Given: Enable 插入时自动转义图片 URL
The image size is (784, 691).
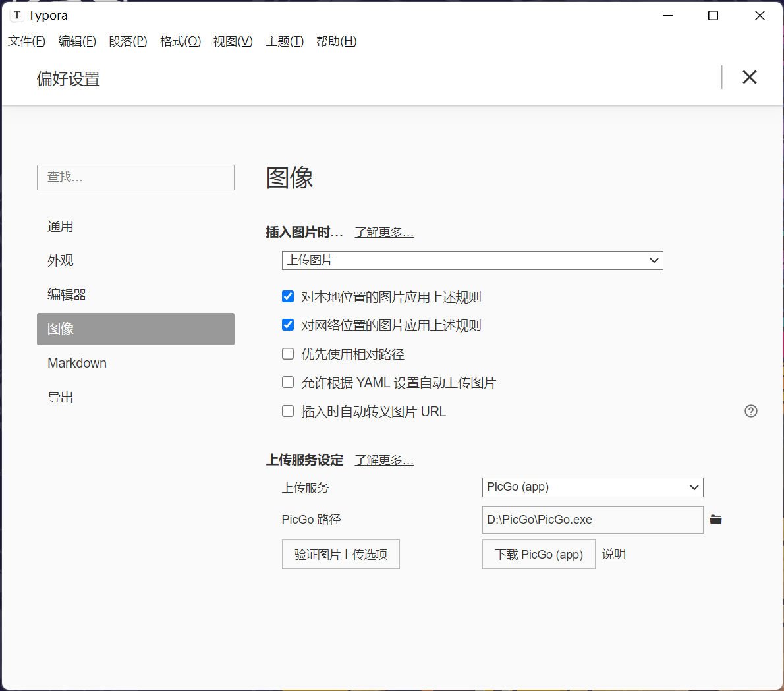Looking at the screenshot, I should (x=288, y=410).
